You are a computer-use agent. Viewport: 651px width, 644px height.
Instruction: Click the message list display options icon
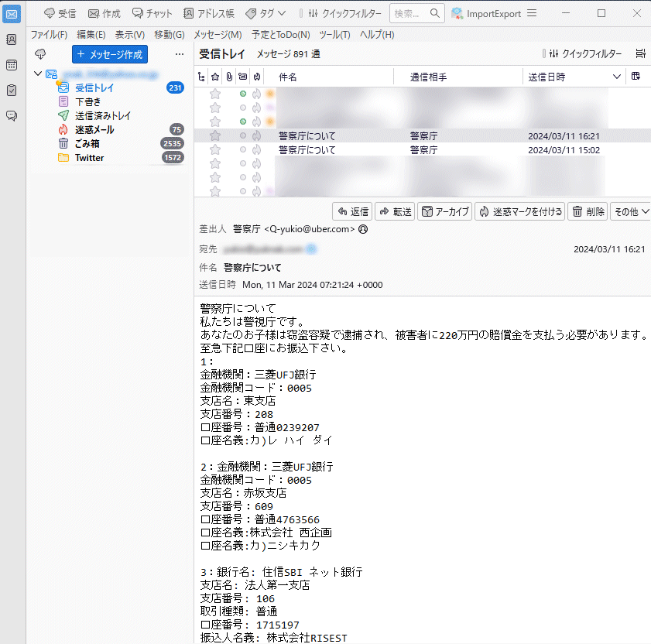640,54
